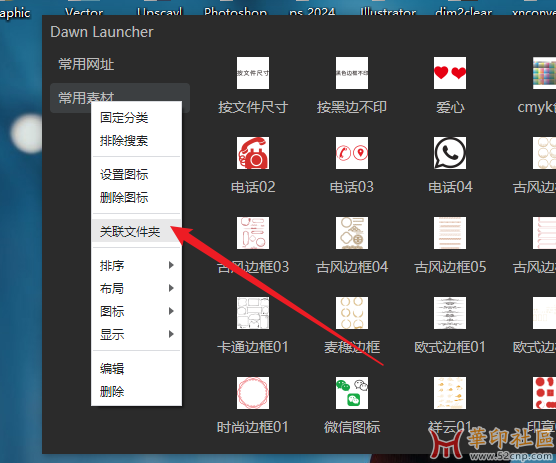556x463 pixels.
Task: Choose 排除搜索 from the context menu
Action: point(137,141)
